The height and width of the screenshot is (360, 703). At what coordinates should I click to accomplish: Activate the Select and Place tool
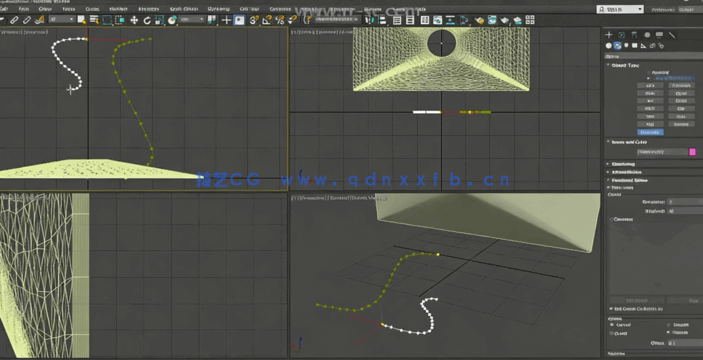click(172, 20)
